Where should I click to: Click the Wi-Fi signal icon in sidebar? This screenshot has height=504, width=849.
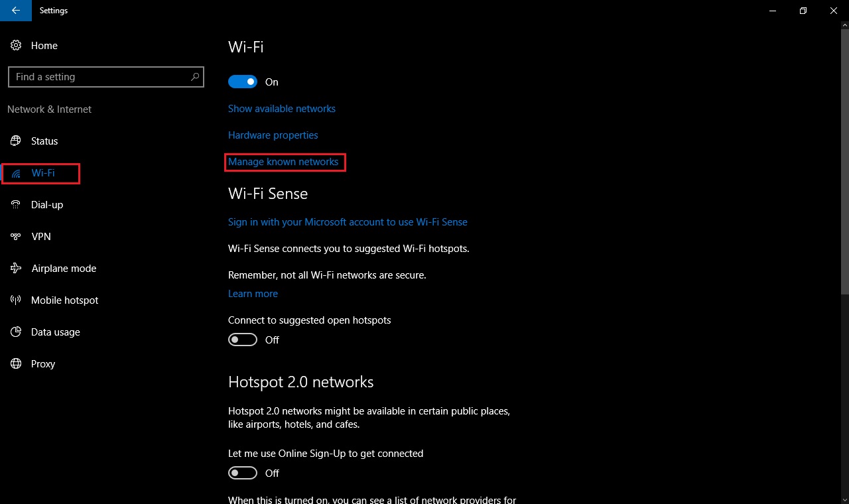coord(16,173)
